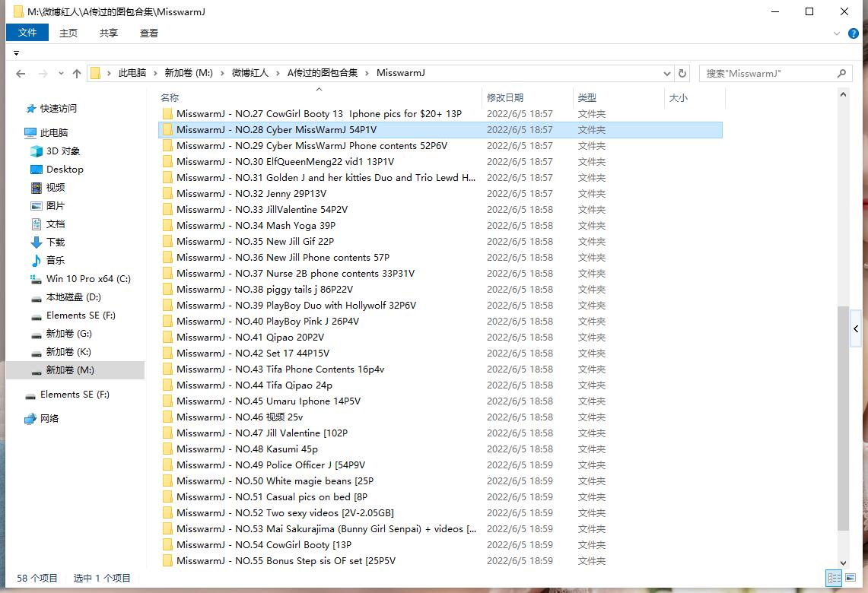Click the 微博红人 breadcrumb in address bar
This screenshot has height=593, width=868.
(250, 73)
